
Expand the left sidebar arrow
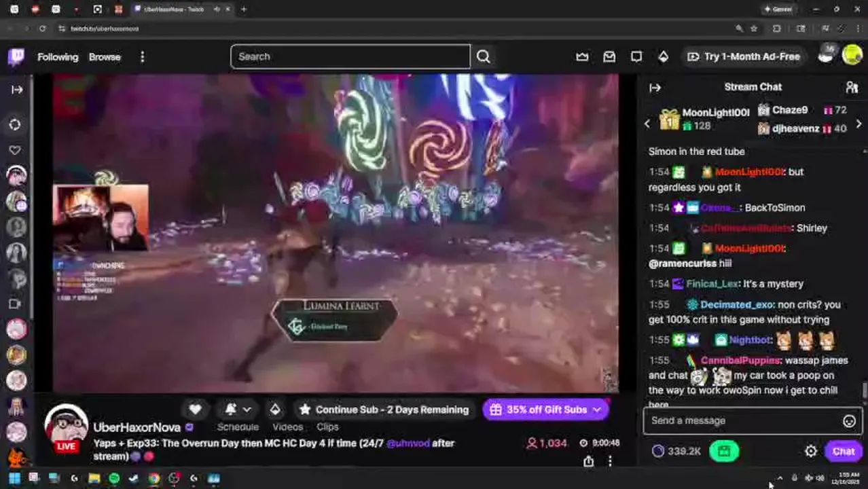coord(17,89)
